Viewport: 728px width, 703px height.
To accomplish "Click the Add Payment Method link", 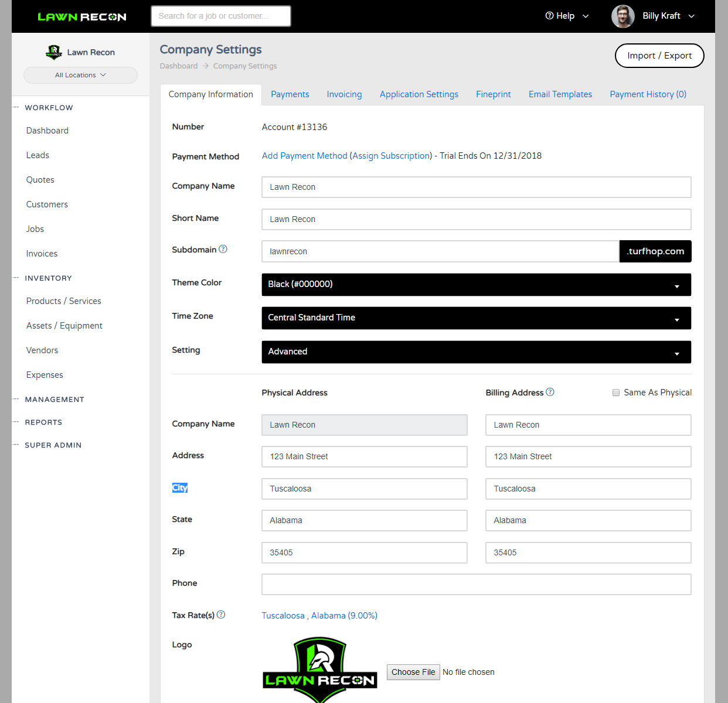I will (x=304, y=156).
